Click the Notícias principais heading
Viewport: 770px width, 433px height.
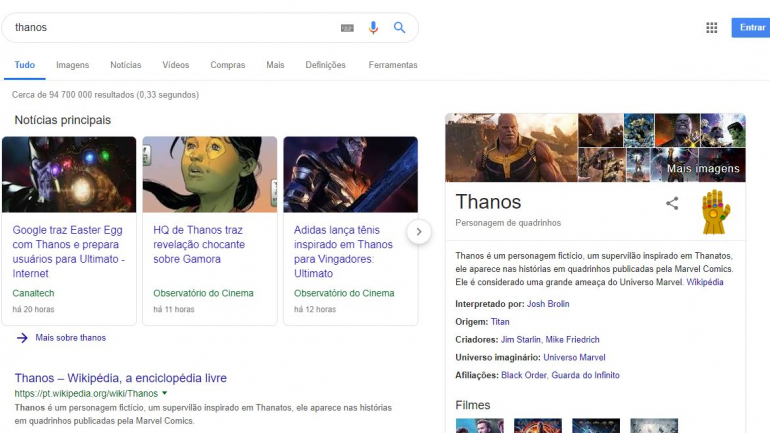point(63,120)
